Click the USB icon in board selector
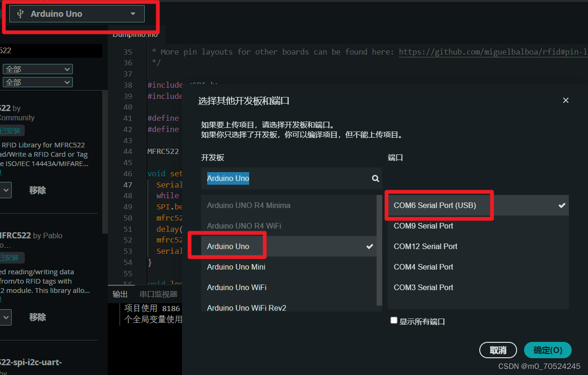 (x=20, y=14)
